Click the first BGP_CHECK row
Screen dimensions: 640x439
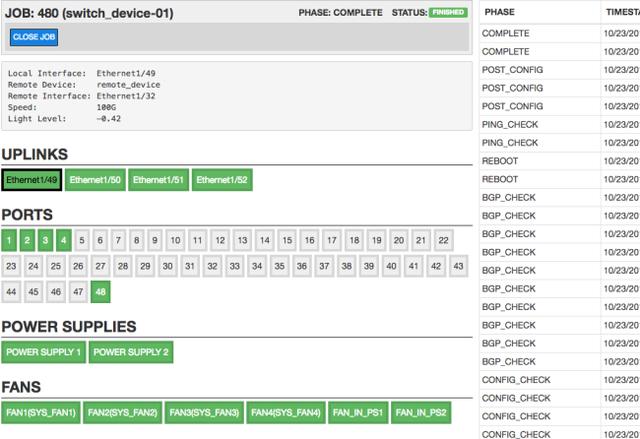(x=560, y=197)
